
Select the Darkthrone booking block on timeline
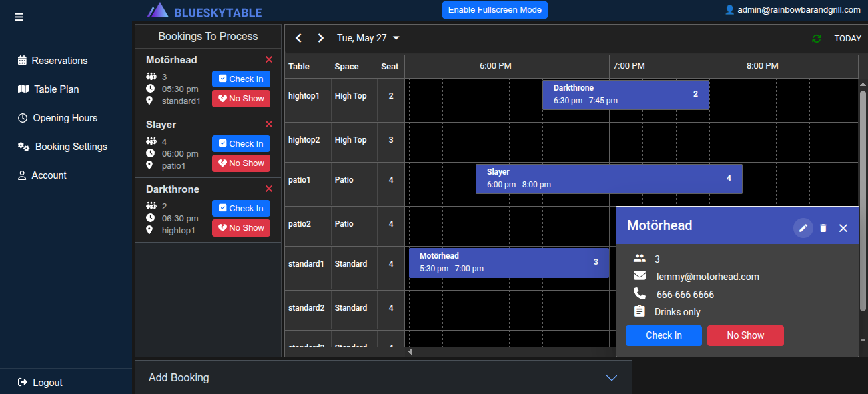626,95
